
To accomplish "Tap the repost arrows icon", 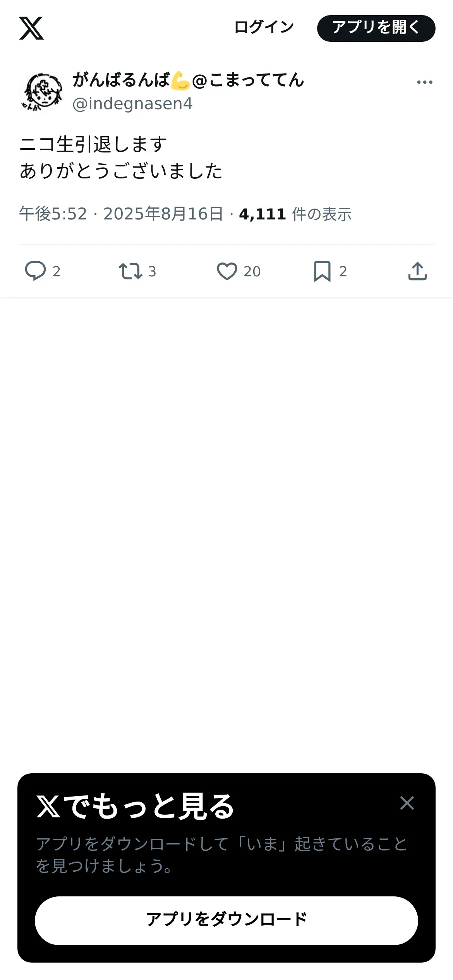I will [130, 271].
